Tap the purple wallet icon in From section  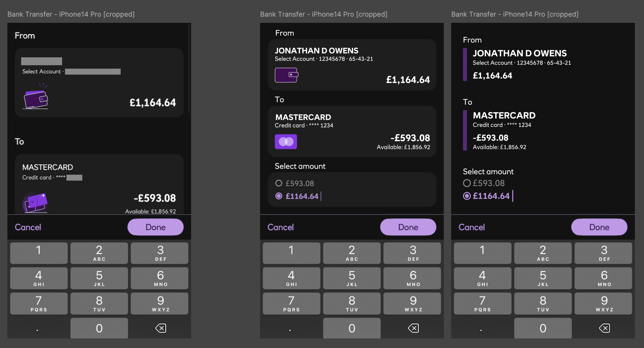click(286, 75)
